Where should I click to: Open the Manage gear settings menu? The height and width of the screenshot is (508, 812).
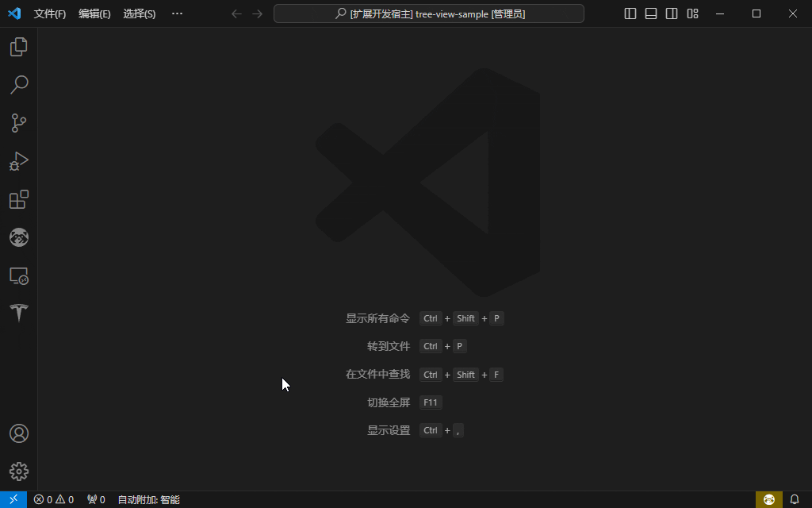pos(19,471)
